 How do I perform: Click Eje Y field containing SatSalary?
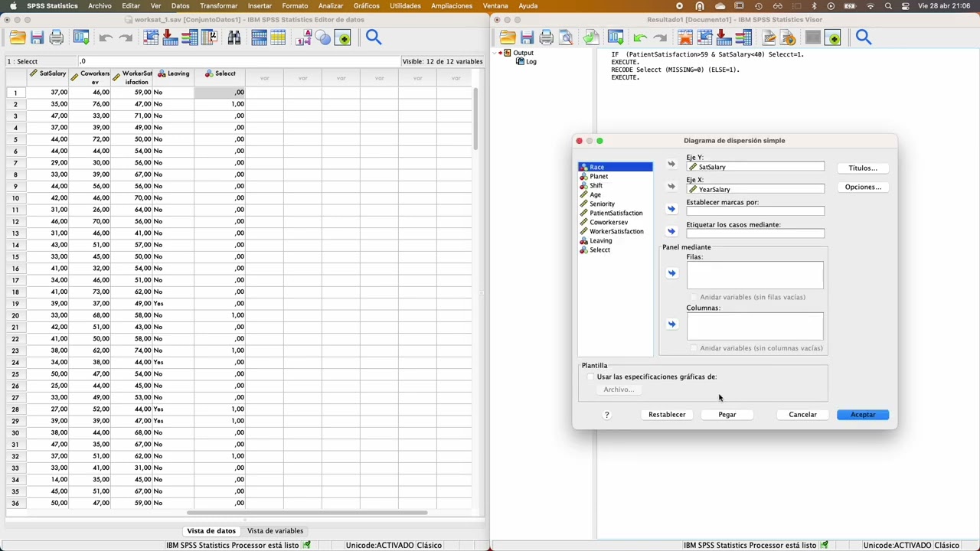point(755,167)
